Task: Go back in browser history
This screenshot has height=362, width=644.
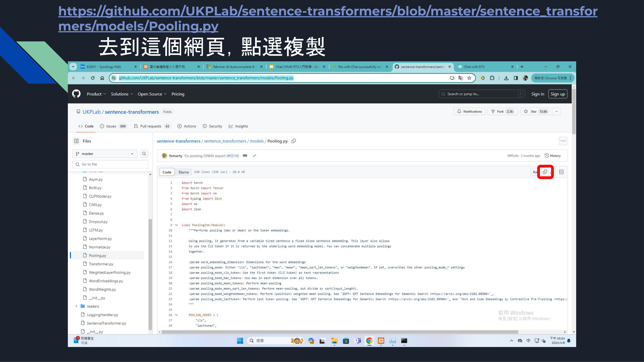Action: 74,78
